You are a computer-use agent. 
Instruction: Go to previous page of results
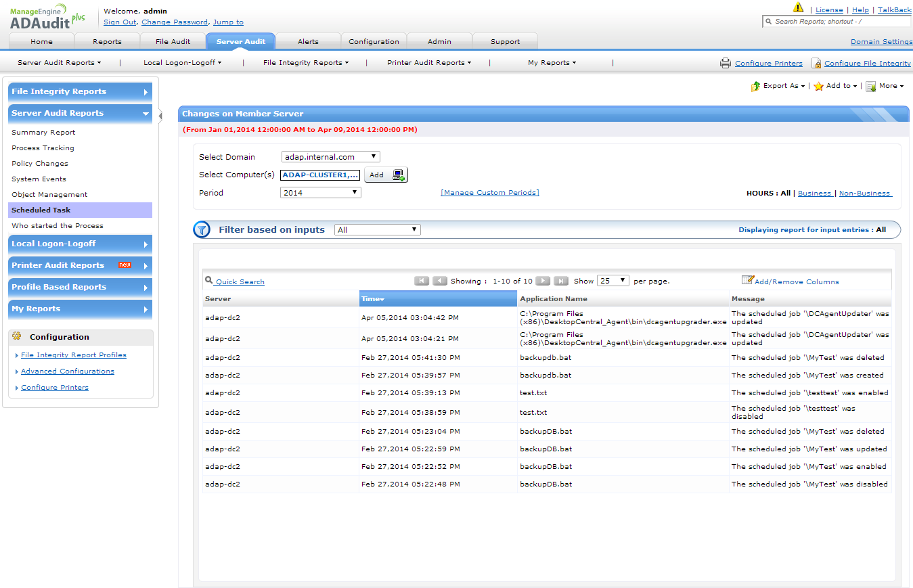click(440, 281)
